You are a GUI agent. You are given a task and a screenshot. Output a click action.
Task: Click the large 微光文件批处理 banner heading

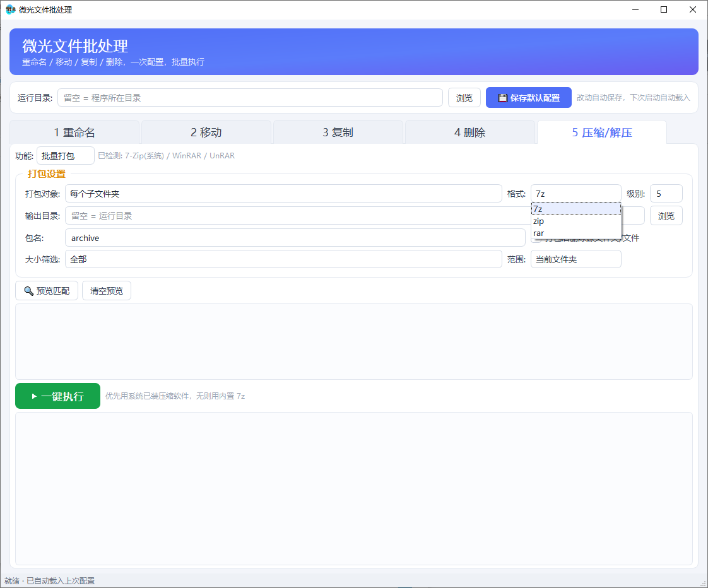(75, 45)
